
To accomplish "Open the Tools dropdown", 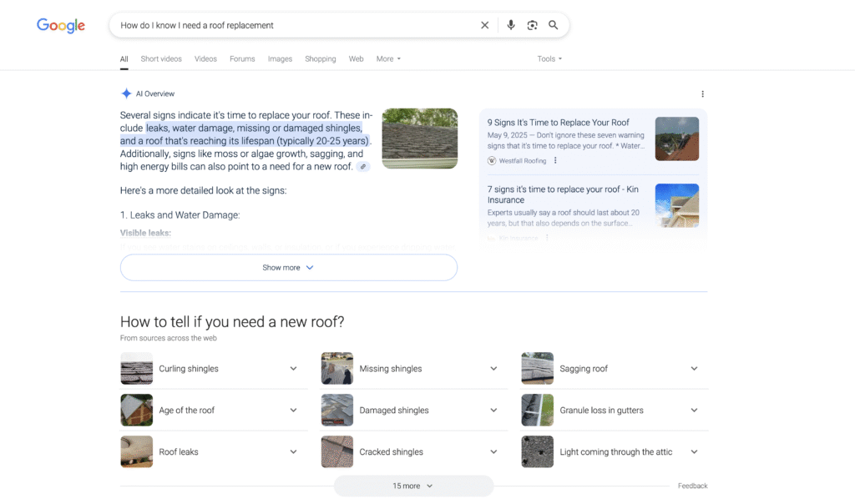I will pyautogui.click(x=549, y=59).
